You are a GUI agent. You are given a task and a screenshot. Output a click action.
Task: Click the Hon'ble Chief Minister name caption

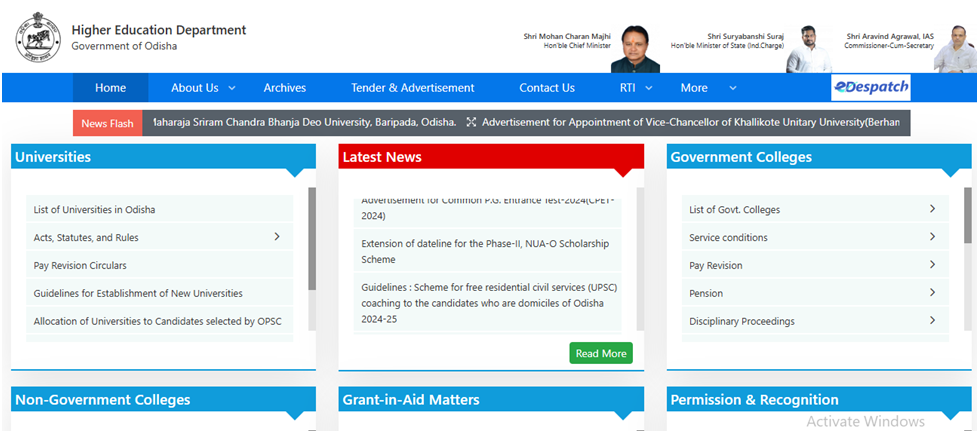point(567,41)
